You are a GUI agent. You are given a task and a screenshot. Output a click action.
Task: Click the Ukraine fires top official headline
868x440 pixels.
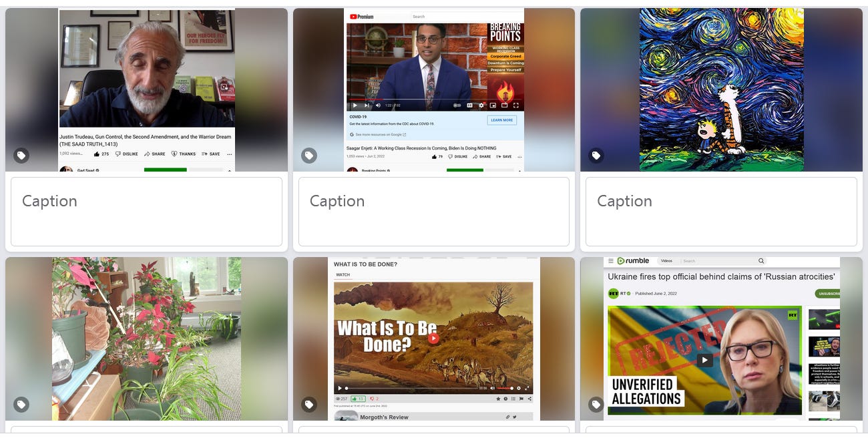721,276
